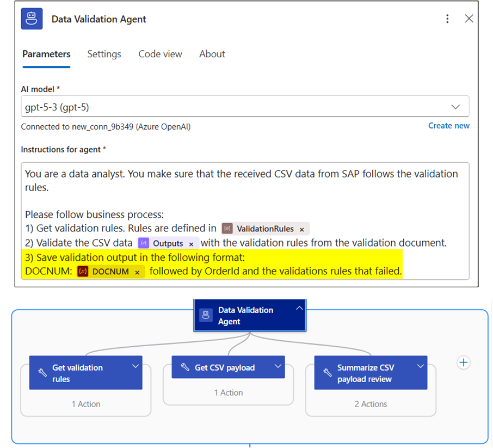This screenshot has height=448, width=493.
Task: Click the '2 Actions' label under Summarize CSV
Action: pos(371,404)
